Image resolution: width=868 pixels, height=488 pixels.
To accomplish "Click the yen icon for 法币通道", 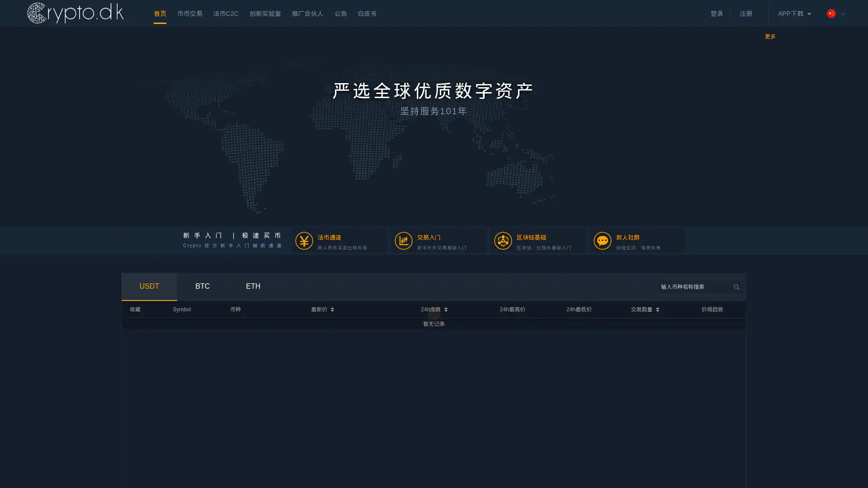I will (304, 241).
